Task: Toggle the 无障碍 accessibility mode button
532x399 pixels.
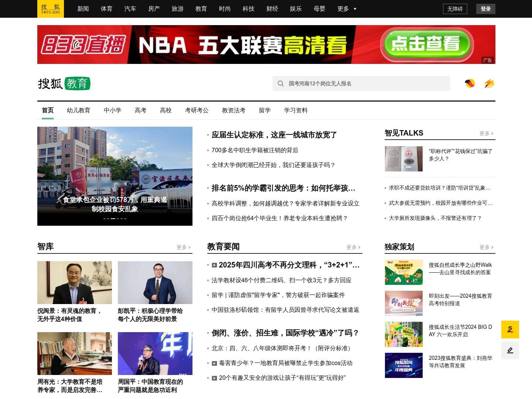Action: [x=455, y=9]
